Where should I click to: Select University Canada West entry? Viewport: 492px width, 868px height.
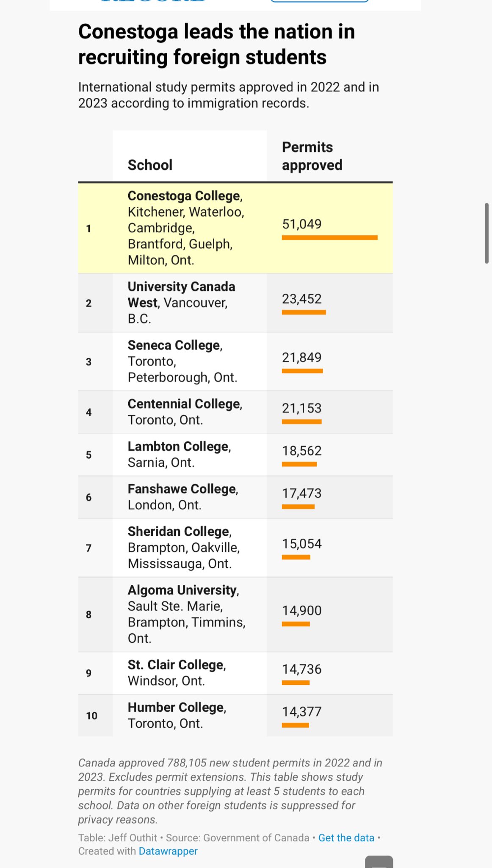[181, 295]
